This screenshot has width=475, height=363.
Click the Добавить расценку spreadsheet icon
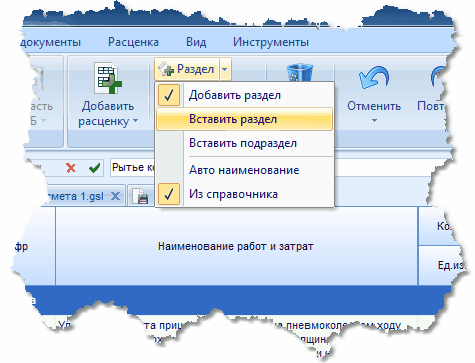coord(108,79)
